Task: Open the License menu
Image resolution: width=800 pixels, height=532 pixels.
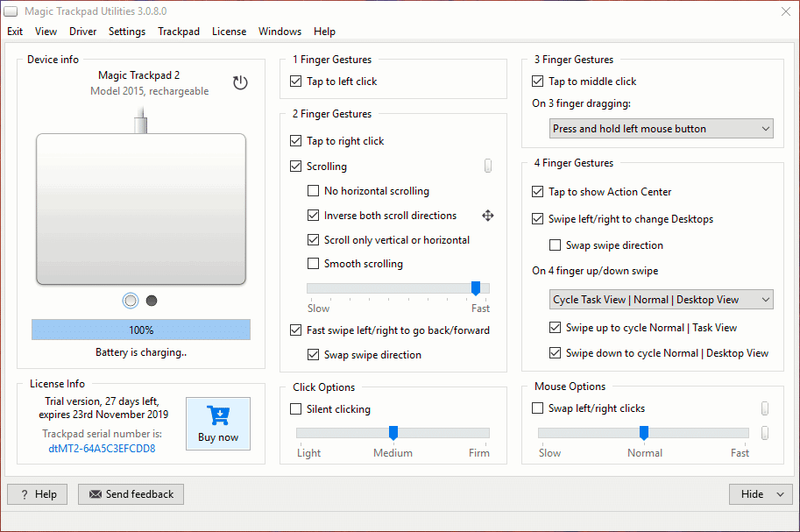Action: [229, 32]
